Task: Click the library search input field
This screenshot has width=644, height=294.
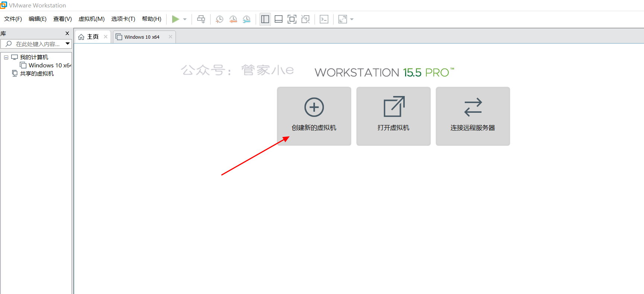Action: click(x=36, y=44)
